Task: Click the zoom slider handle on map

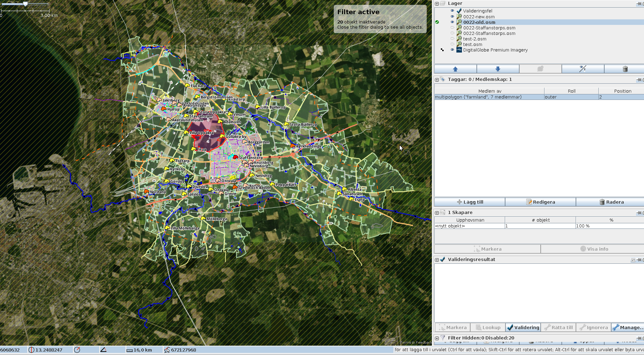Action: 25,4
